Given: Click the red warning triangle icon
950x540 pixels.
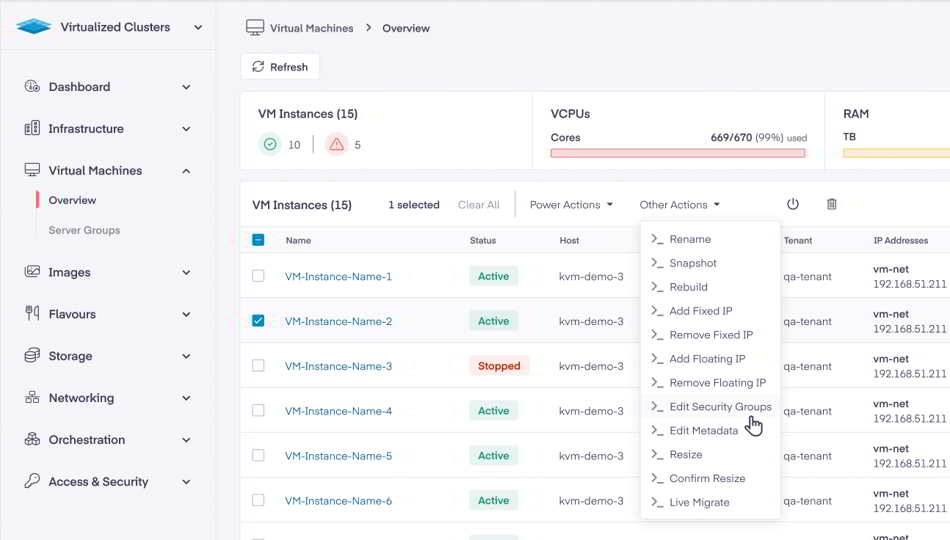Looking at the screenshot, I should (x=336, y=144).
